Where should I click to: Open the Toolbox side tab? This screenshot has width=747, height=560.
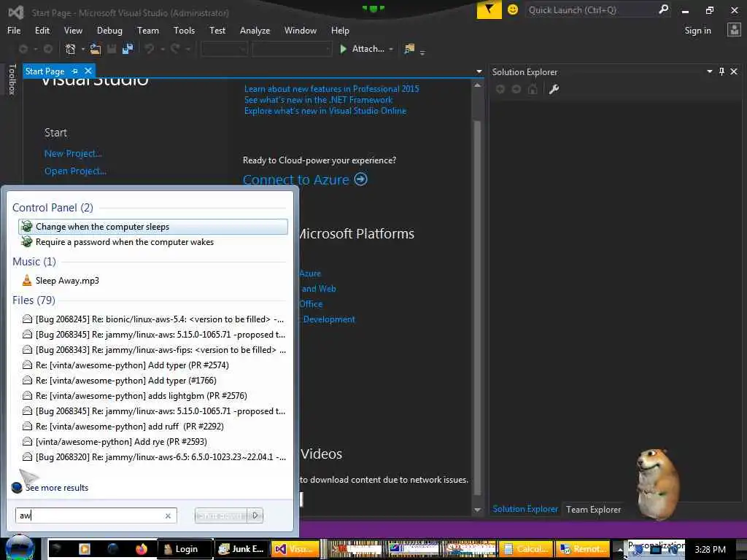12,79
